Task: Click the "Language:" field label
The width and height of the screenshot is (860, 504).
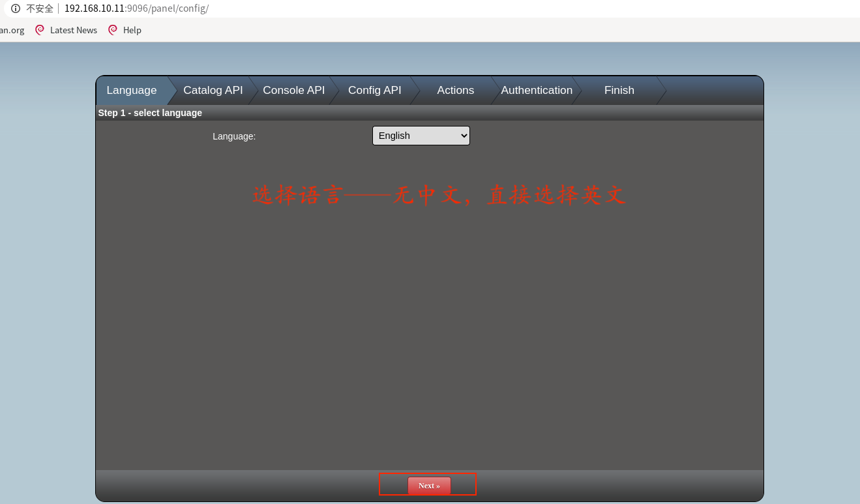Action: coord(234,136)
